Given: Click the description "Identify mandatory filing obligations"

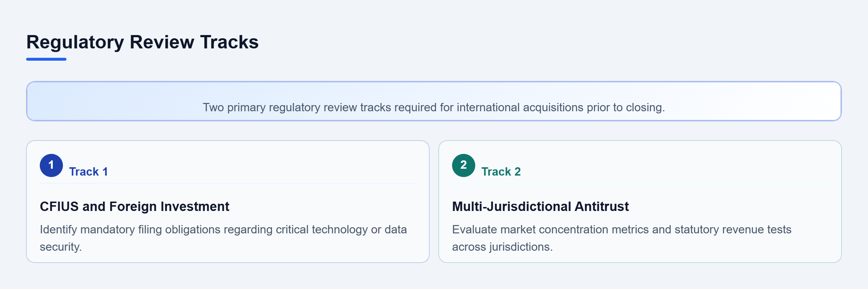Looking at the screenshot, I should coord(130,230).
